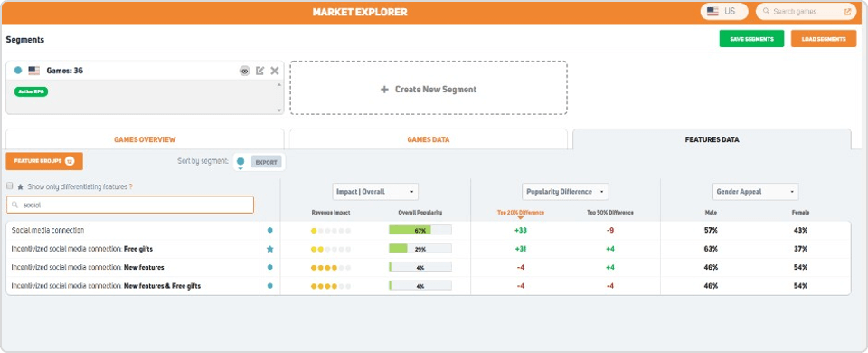Select the blue sort-by-segment dot

point(241,162)
